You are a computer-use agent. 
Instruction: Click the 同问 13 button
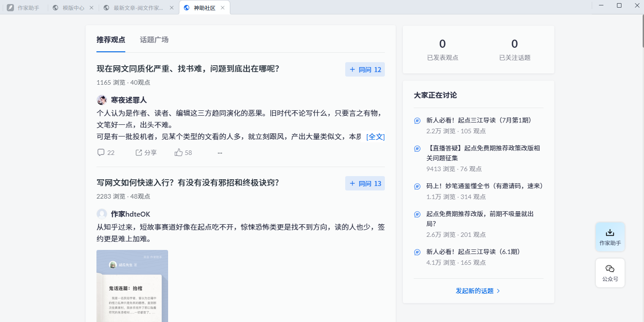pos(365,183)
